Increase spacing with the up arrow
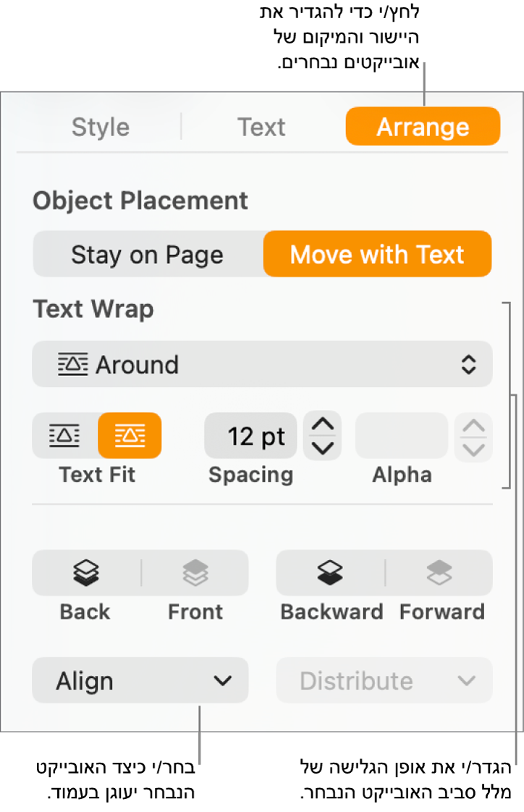This screenshot has height=812, width=524. (322, 424)
